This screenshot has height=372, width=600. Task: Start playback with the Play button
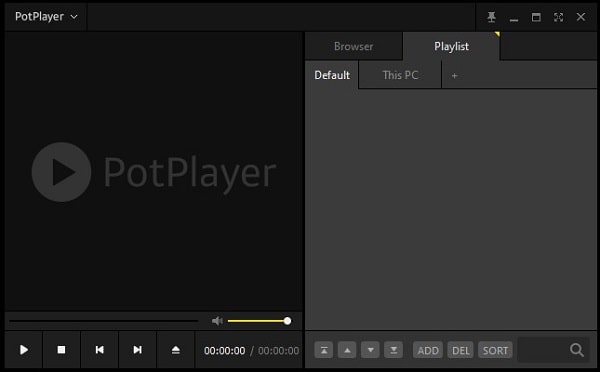pyautogui.click(x=24, y=350)
